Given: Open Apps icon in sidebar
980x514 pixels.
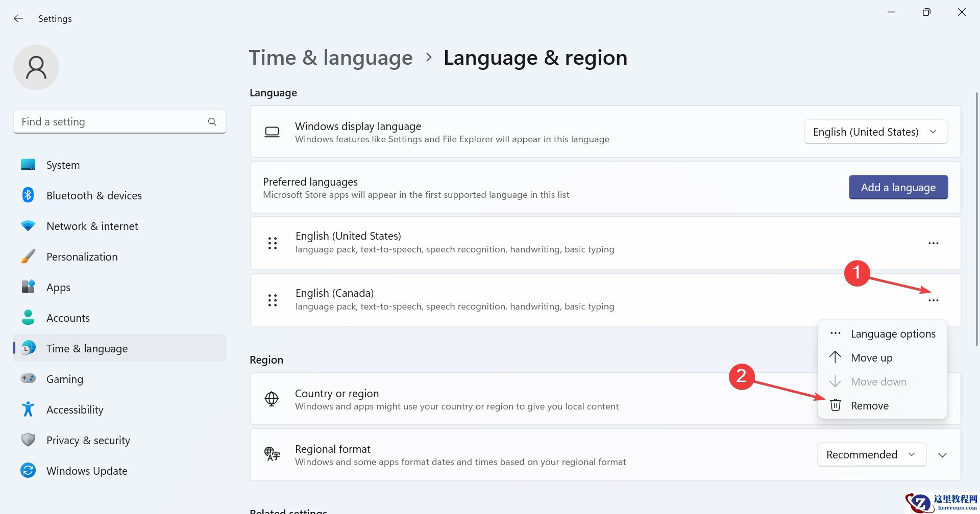Looking at the screenshot, I should [28, 287].
